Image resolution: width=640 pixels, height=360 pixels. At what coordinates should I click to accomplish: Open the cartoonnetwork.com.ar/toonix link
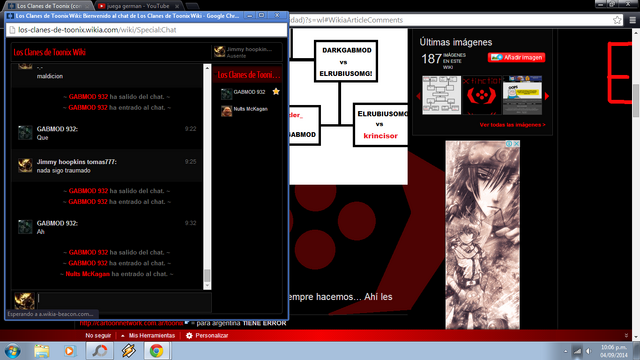pos(132,323)
